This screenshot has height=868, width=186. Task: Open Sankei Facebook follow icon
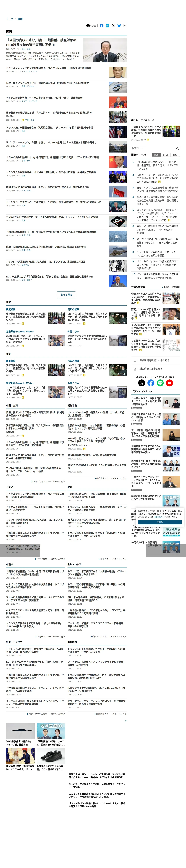(x=151, y=383)
